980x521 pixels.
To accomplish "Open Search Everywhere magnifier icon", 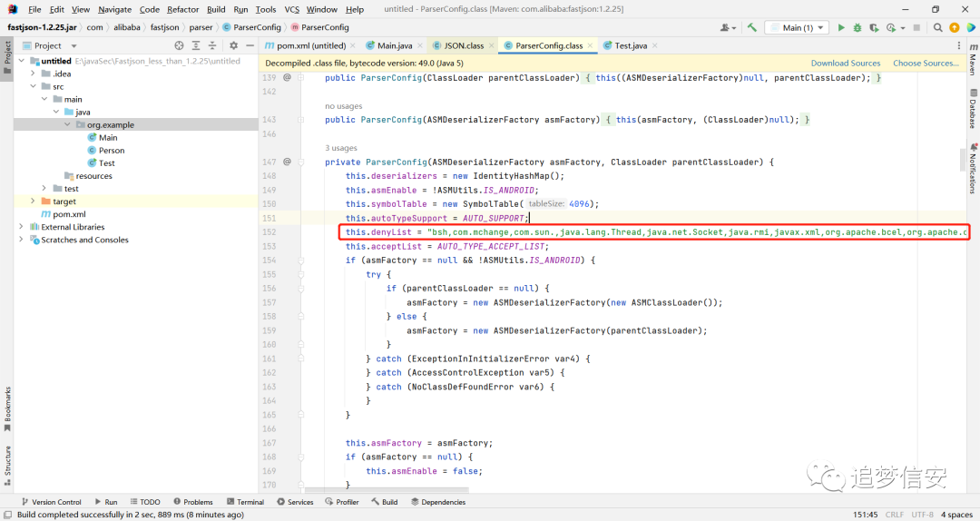I will point(937,27).
